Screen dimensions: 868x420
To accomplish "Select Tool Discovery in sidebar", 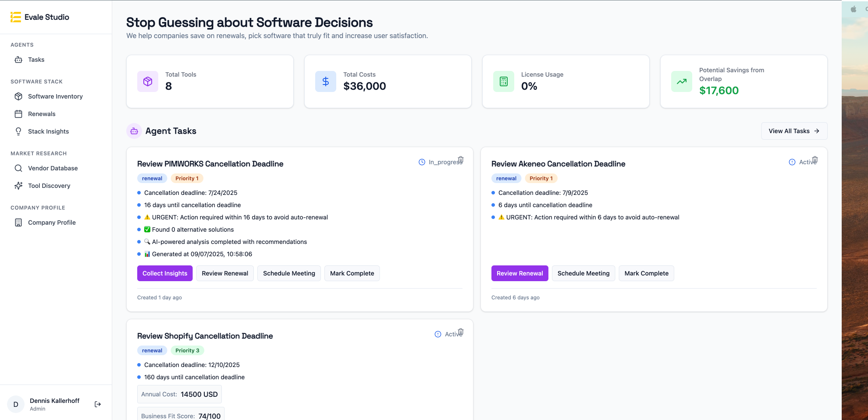I will (49, 186).
